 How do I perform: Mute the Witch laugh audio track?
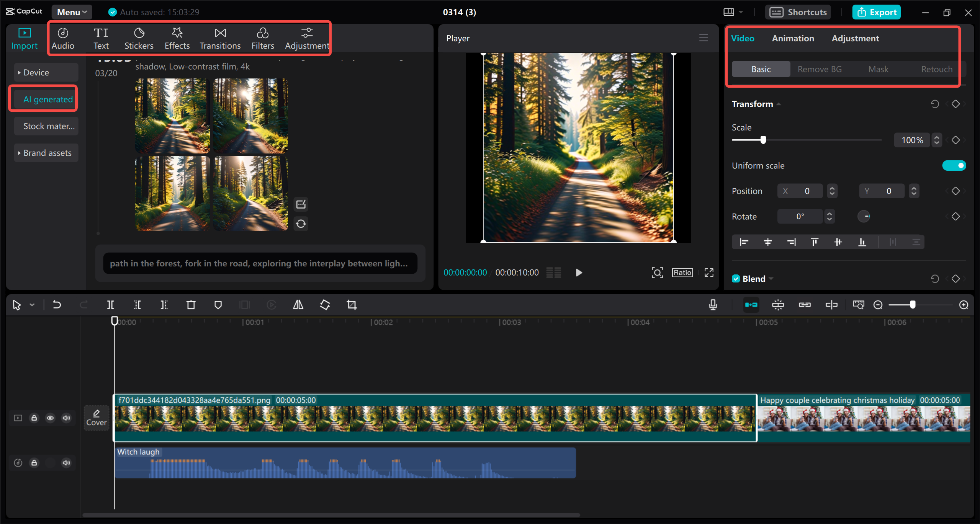tap(66, 462)
